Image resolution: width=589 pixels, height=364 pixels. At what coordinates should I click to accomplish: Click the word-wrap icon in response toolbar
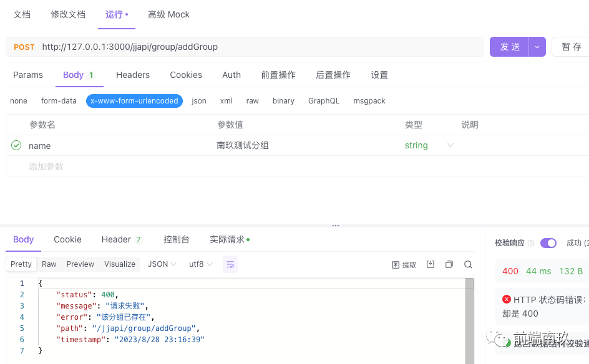point(230,264)
